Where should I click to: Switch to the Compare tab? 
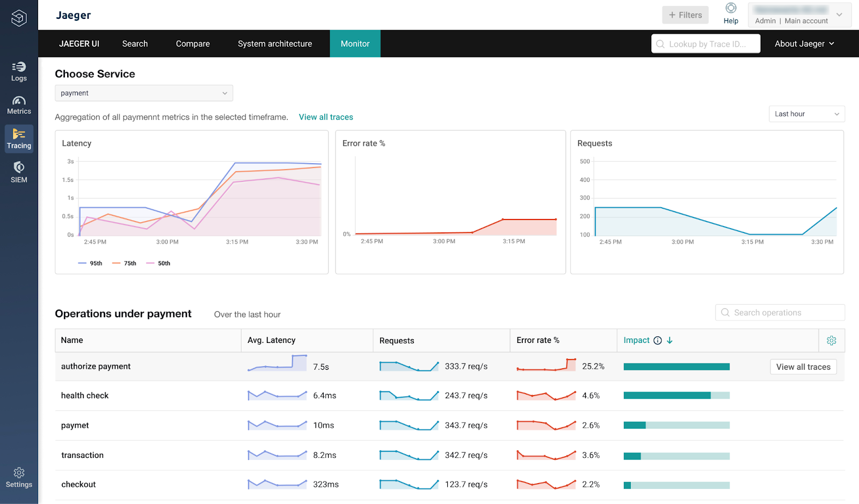tap(193, 44)
